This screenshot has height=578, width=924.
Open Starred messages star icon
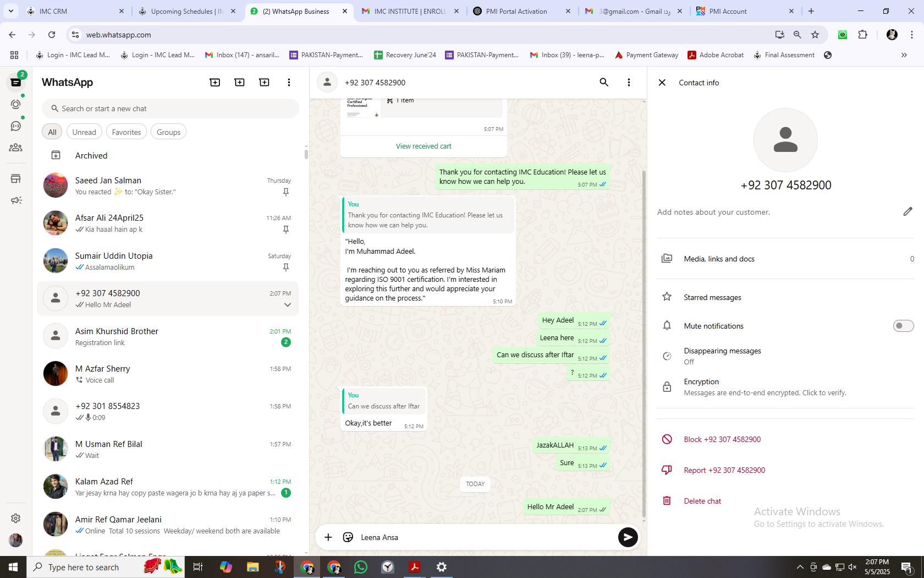click(x=667, y=297)
